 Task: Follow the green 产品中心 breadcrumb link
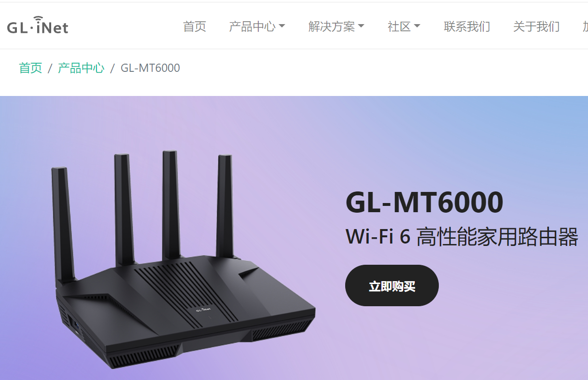coord(81,68)
